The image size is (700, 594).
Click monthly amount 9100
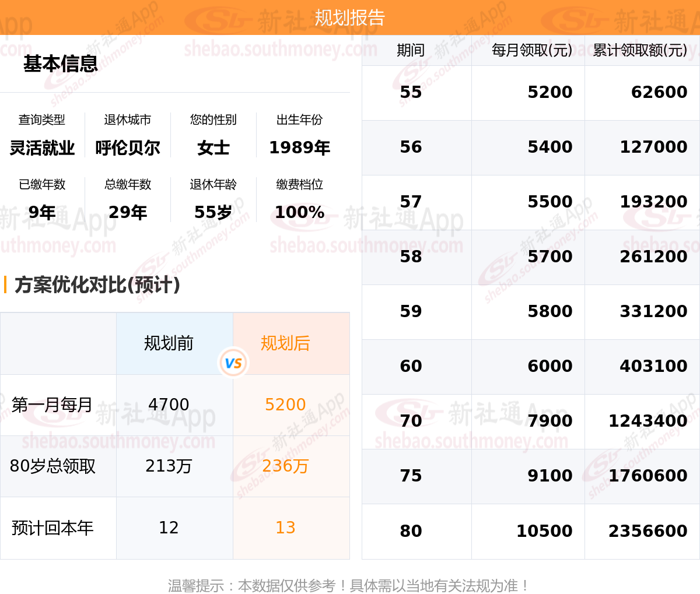pyautogui.click(x=550, y=476)
